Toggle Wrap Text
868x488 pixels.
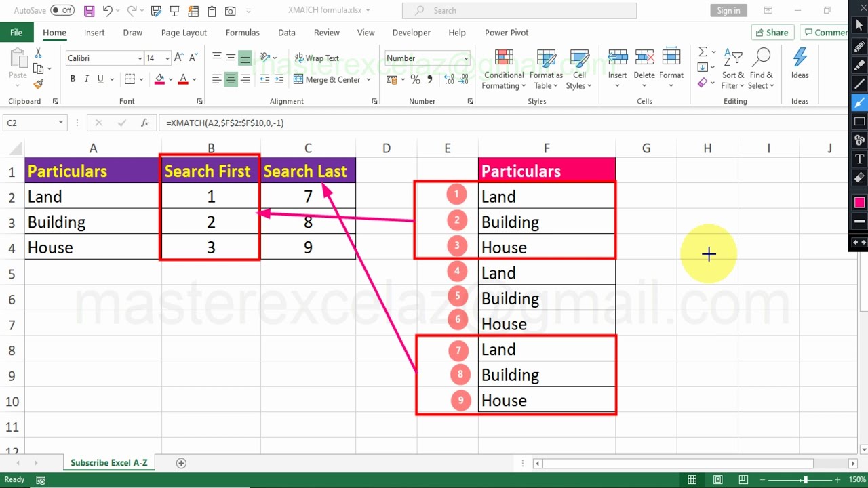(317, 58)
